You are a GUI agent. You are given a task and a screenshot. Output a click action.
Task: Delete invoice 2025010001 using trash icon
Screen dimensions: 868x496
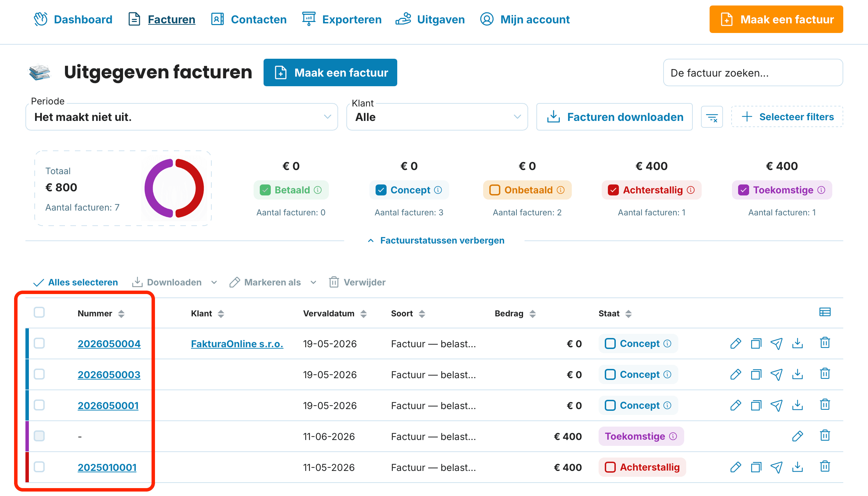(x=825, y=467)
